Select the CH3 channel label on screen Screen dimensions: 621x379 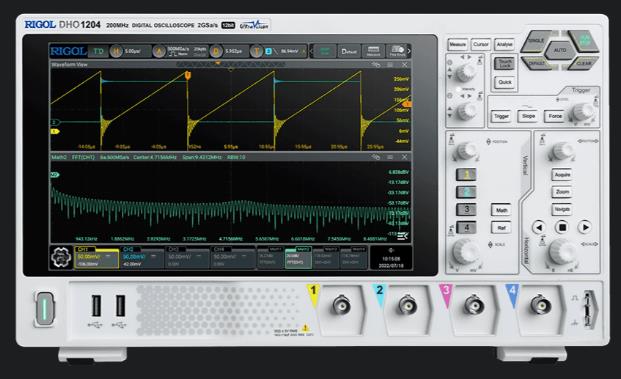(187, 257)
